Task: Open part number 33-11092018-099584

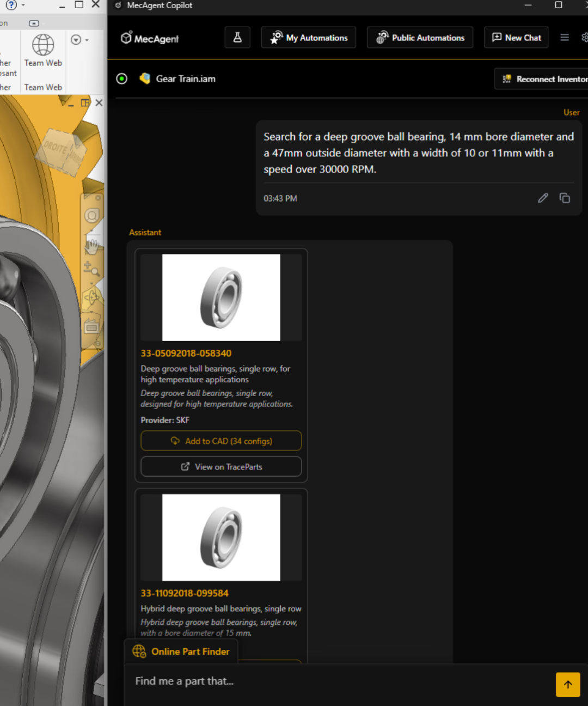Action: coord(185,593)
